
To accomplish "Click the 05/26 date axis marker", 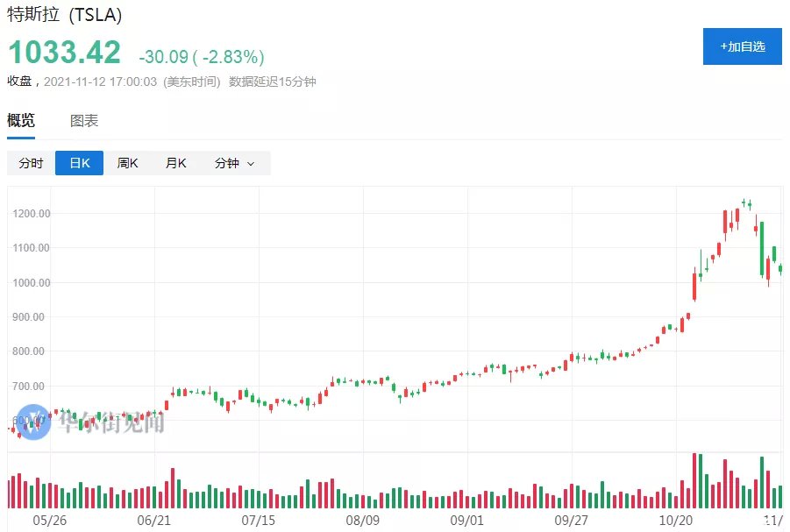I will (x=49, y=520).
